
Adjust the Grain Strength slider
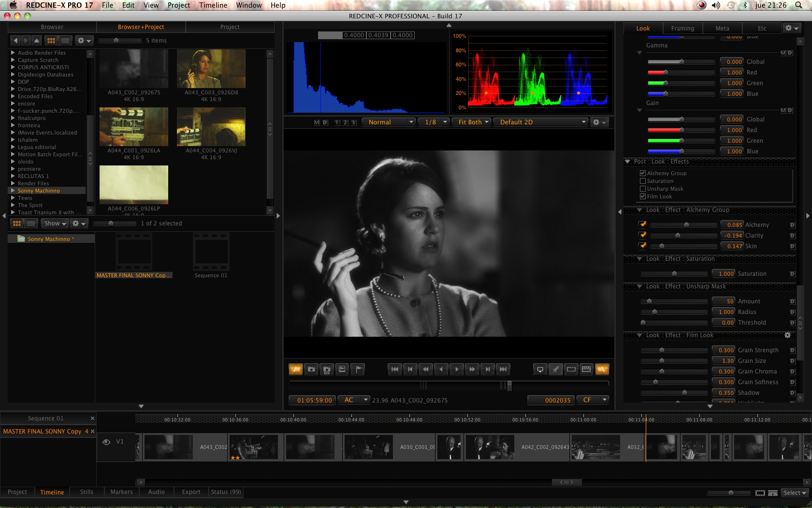(x=662, y=350)
